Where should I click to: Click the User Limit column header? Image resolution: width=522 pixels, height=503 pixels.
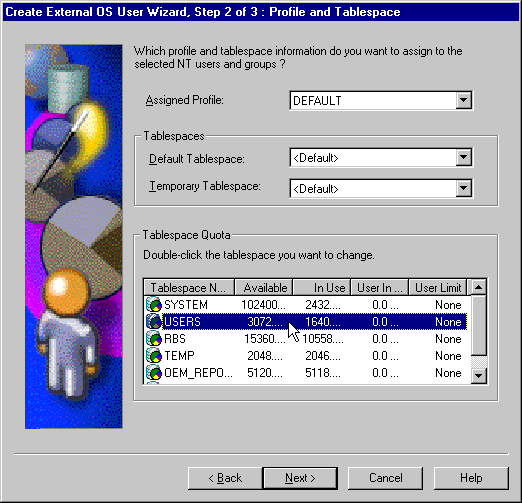[438, 287]
